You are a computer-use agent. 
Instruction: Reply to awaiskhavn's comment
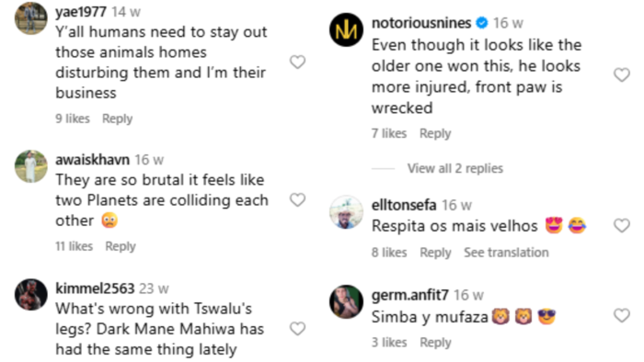tap(121, 246)
